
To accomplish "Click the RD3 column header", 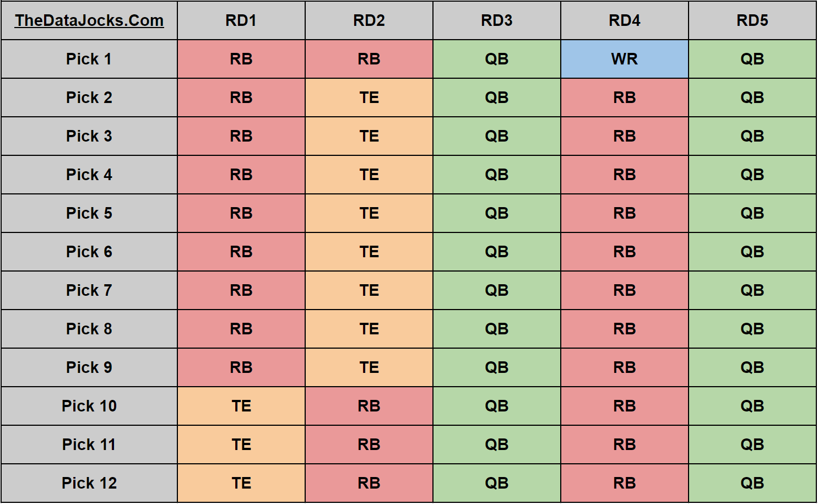I will 497,20.
